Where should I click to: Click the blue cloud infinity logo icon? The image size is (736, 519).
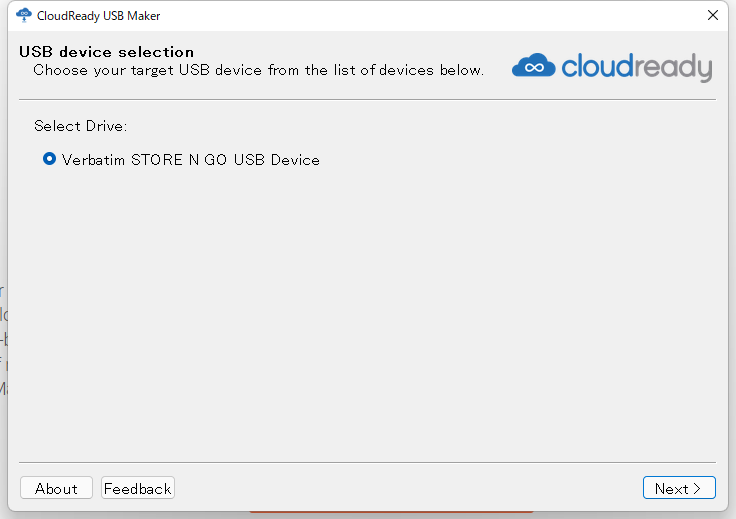(533, 67)
